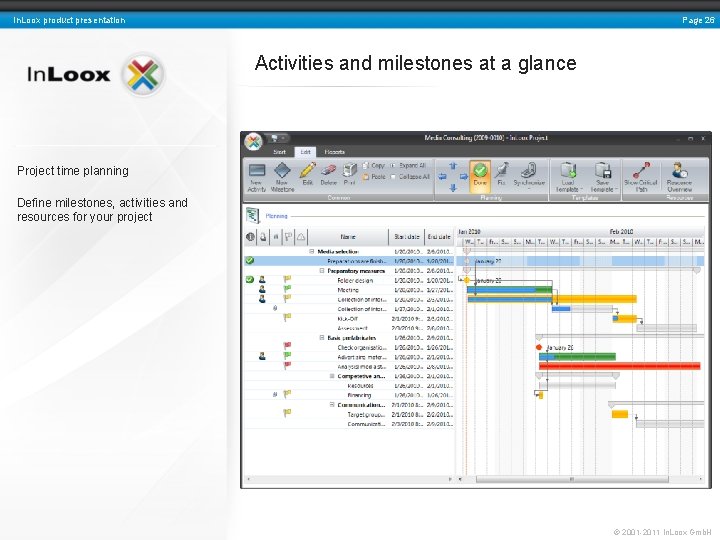This screenshot has height=540, width=720.
Task: Open the quick access toolbar dropdown
Action: point(283,138)
